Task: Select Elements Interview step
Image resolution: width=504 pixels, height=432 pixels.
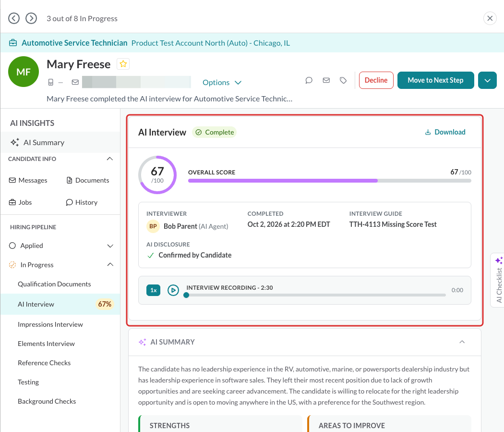Action: click(x=46, y=344)
